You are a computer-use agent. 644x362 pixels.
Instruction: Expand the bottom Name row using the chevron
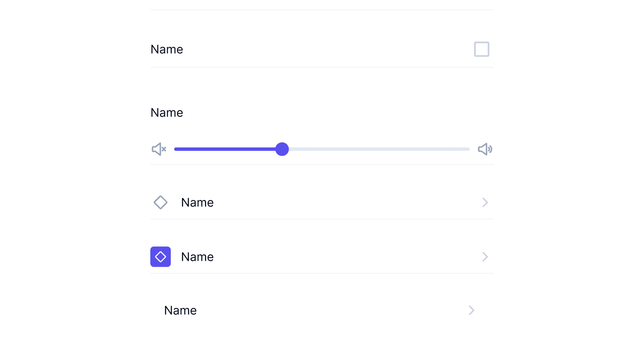(471, 310)
